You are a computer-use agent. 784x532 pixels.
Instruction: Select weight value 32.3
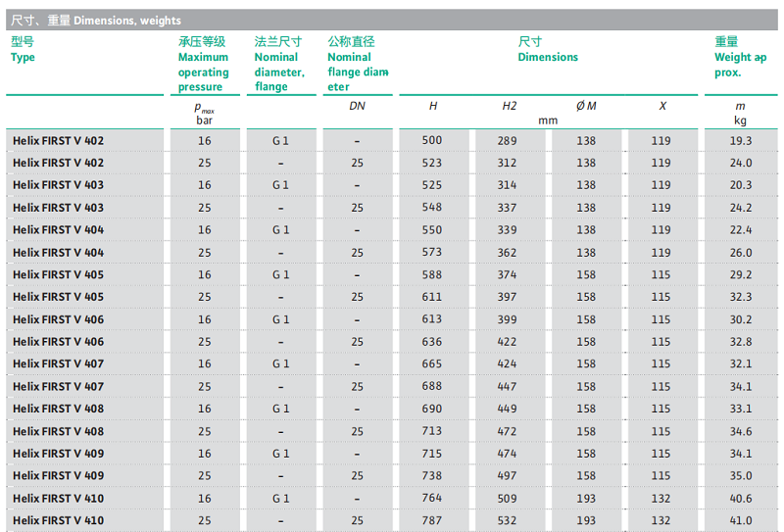pyautogui.click(x=741, y=297)
